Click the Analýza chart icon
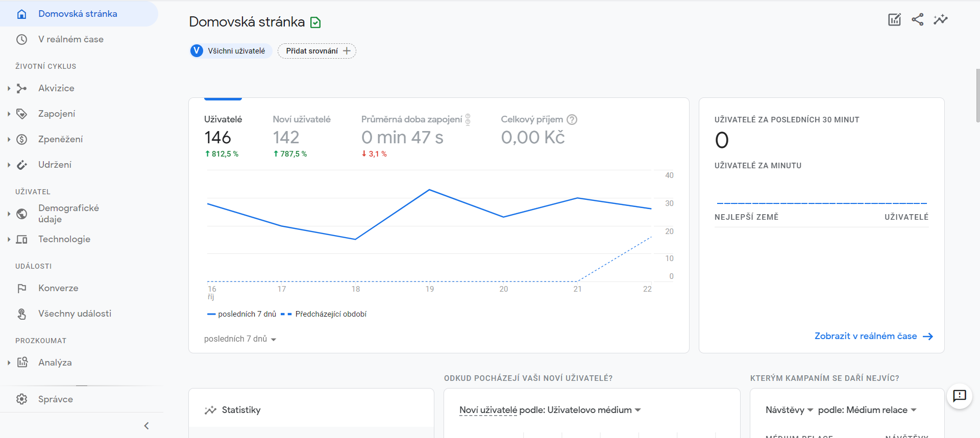The height and width of the screenshot is (438, 980). [22, 363]
